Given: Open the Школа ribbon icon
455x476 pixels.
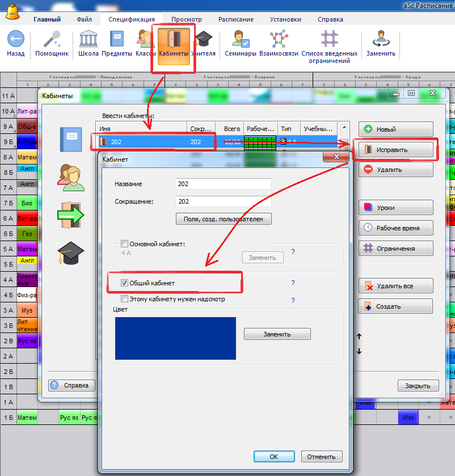Looking at the screenshot, I should (x=88, y=40).
